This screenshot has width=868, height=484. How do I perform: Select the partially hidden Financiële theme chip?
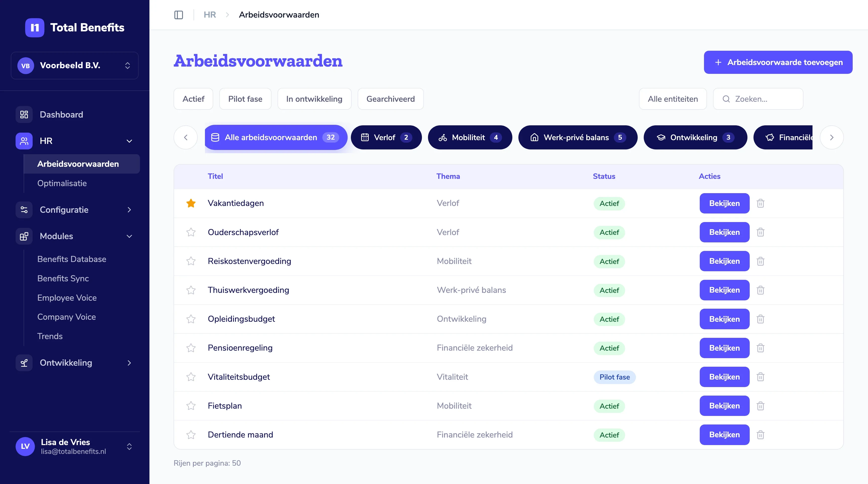click(x=783, y=138)
